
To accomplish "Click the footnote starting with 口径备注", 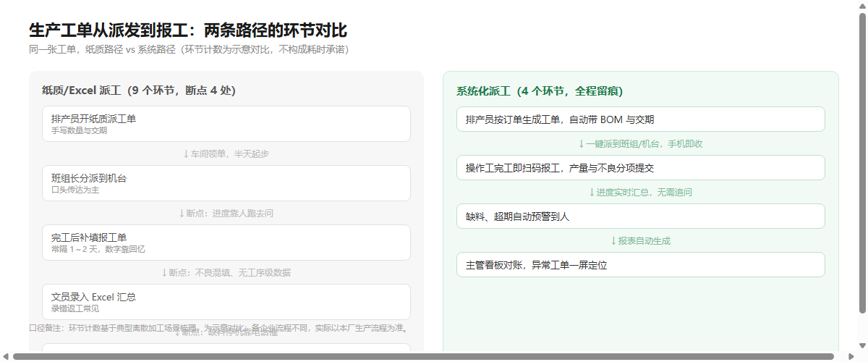I will pyautogui.click(x=218, y=328).
